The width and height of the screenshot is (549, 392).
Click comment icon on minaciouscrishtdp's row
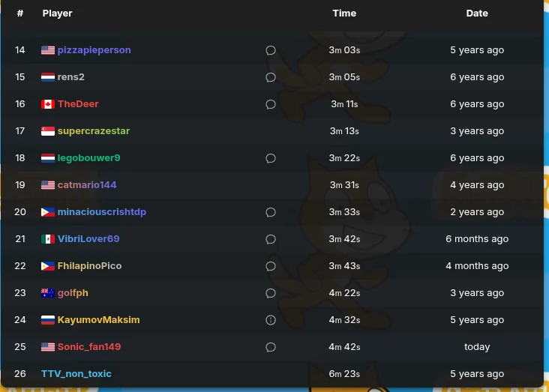271,212
